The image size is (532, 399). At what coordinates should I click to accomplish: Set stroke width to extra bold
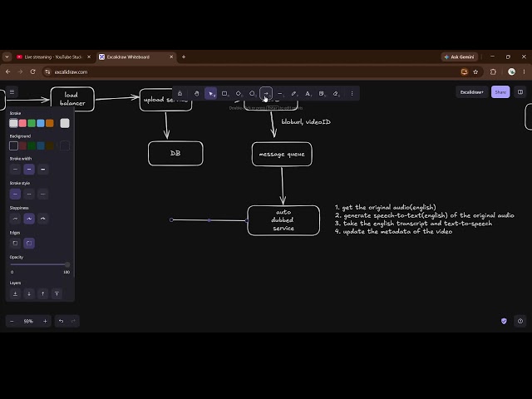coord(42,169)
